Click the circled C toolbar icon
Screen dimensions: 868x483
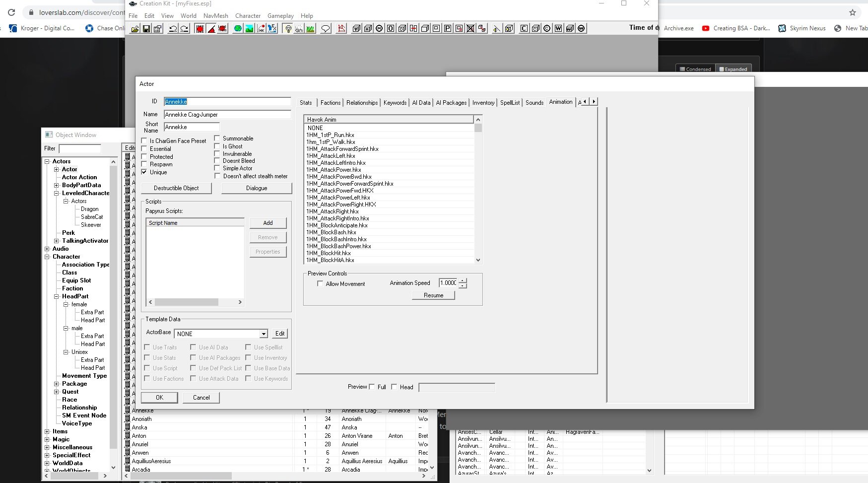(547, 29)
